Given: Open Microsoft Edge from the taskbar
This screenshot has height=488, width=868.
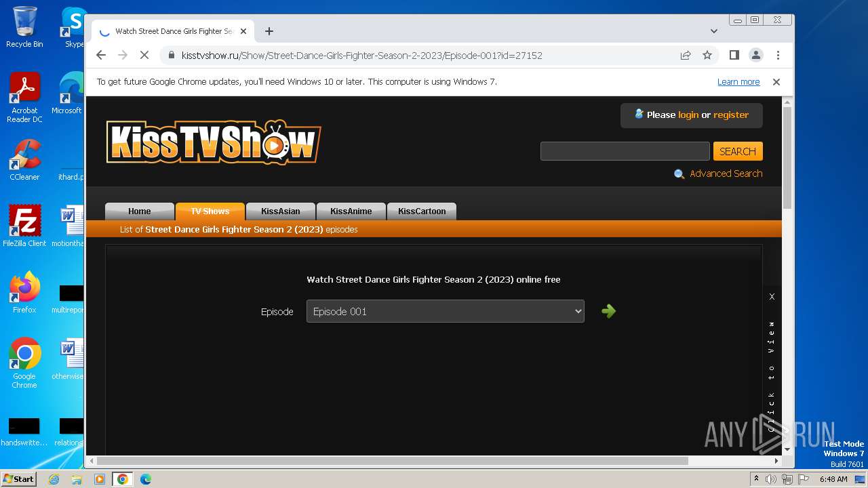Looking at the screenshot, I should [146, 479].
